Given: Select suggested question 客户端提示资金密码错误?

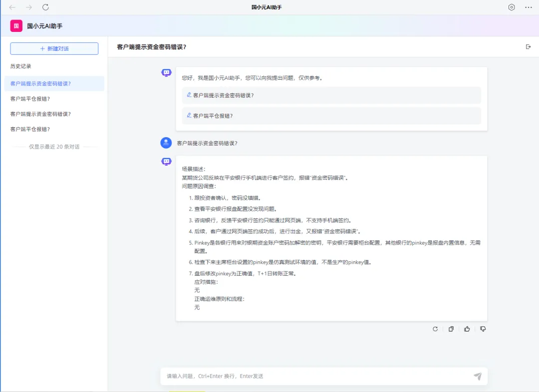Looking at the screenshot, I should (223, 95).
